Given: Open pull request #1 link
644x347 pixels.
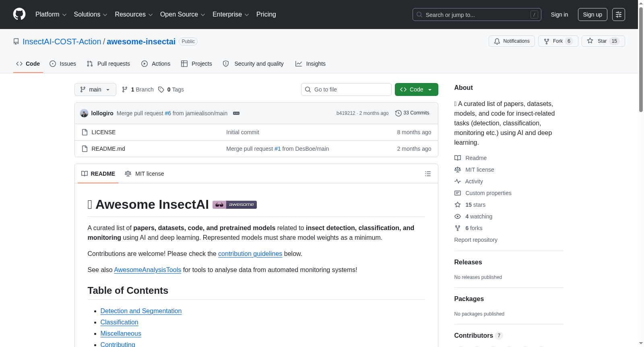Looking at the screenshot, I should 278,149.
